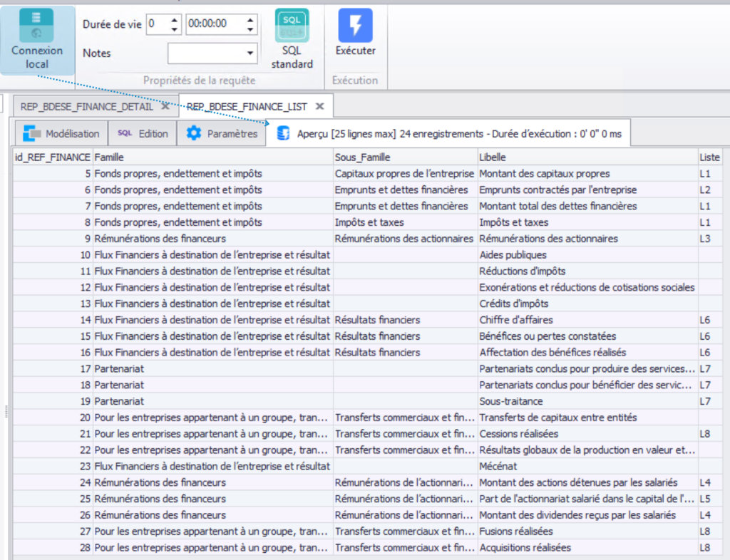Click the SQL icon on Edition tab
This screenshot has height=560, width=730.
[124, 133]
